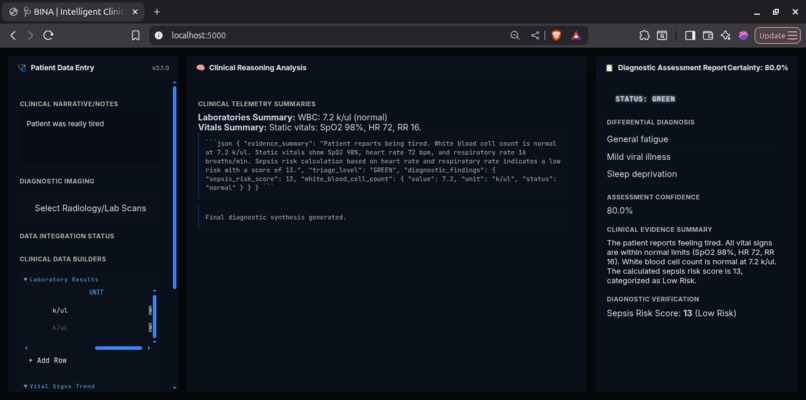Viewport: 806px width, 400px height.
Task: Click the brain icon beside Clinical Reasoning Analysis
Action: point(201,68)
